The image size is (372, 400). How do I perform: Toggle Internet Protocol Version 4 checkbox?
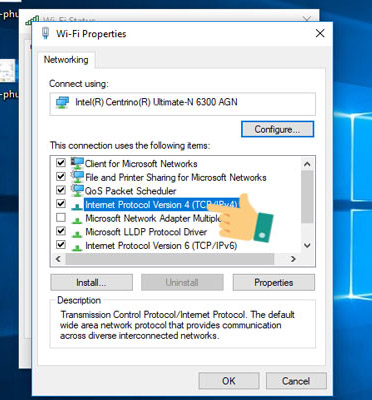tap(61, 204)
